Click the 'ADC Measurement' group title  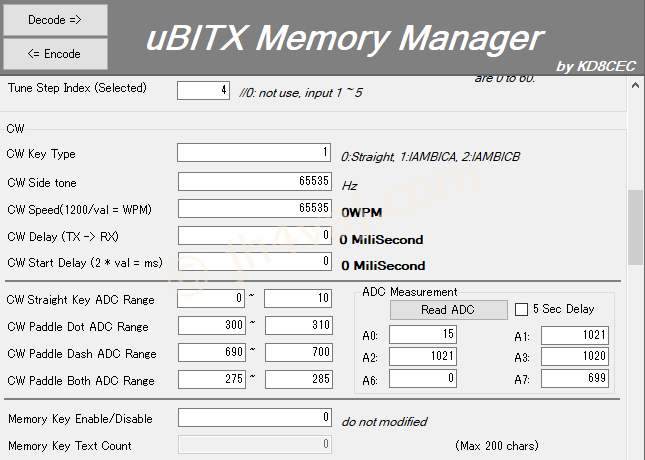click(410, 292)
